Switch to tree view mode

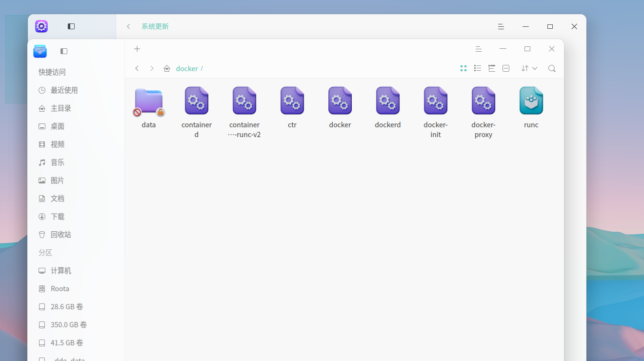click(x=492, y=68)
